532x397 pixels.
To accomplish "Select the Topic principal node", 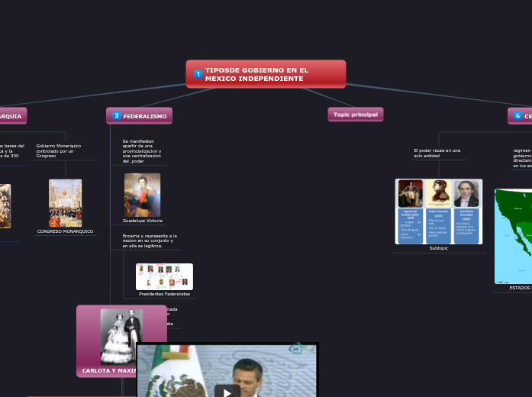I will pos(355,115).
